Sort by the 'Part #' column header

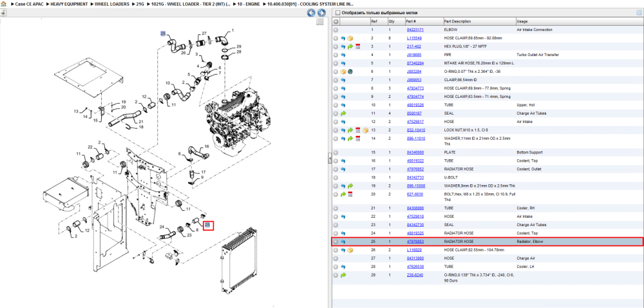click(x=424, y=21)
